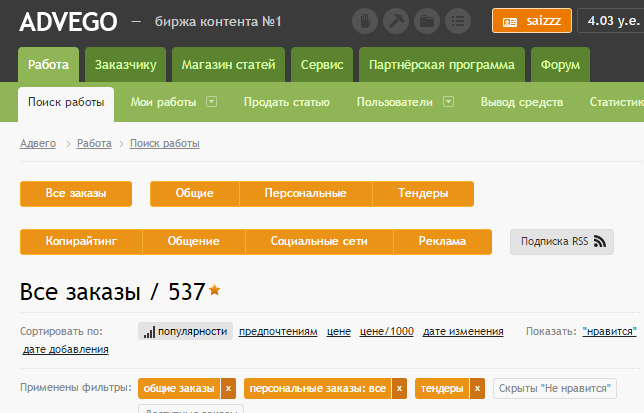Open the Статистика submenu item
644x413 pixels.
coord(617,102)
